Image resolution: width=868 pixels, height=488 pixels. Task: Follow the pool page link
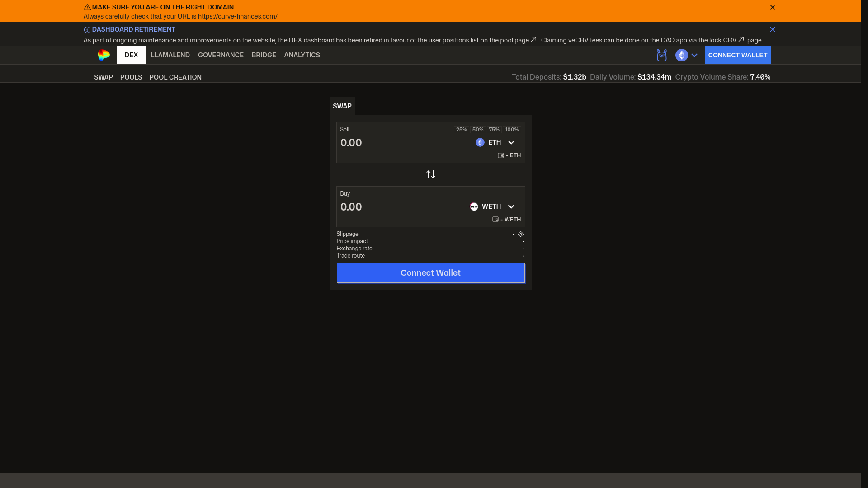coord(514,40)
